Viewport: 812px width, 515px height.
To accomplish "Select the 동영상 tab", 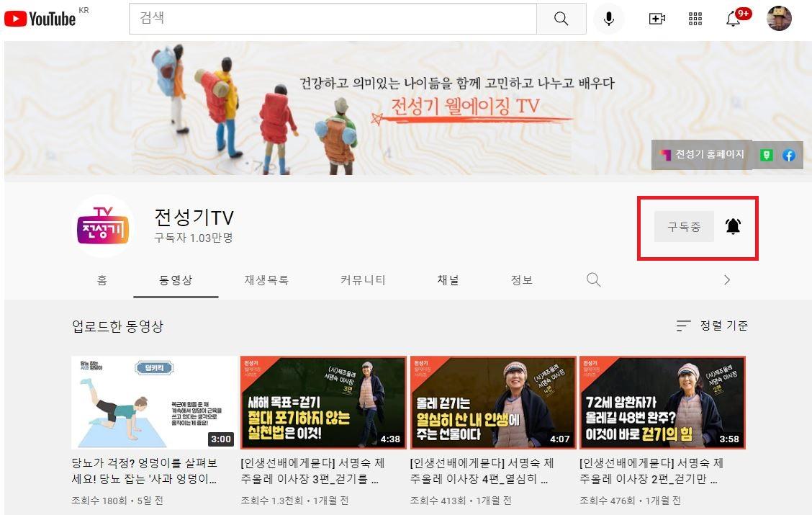I will (x=176, y=279).
